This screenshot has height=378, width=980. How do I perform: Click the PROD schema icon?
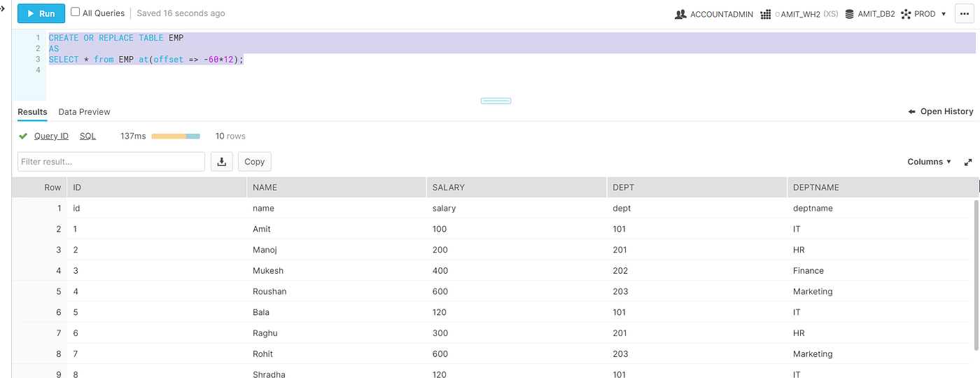coord(906,14)
